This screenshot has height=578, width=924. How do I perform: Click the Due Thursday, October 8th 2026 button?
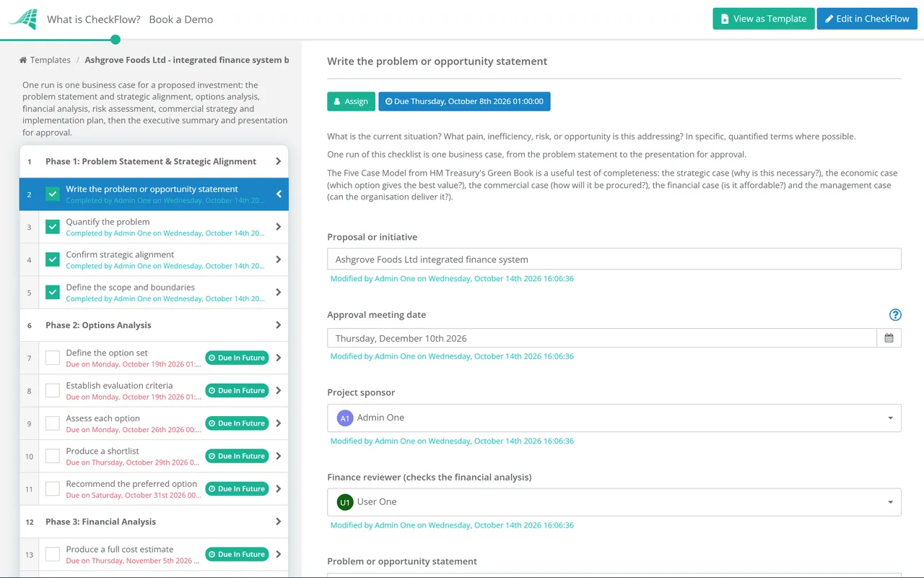point(464,101)
